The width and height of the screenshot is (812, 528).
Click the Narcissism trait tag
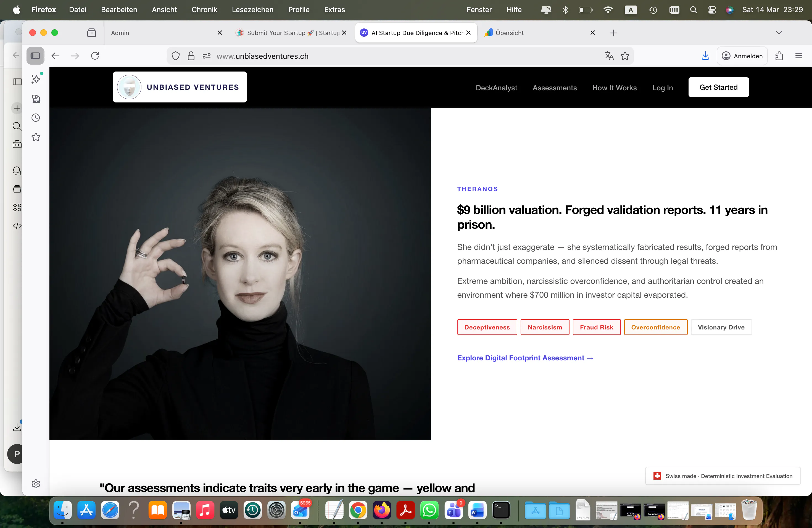tap(545, 327)
